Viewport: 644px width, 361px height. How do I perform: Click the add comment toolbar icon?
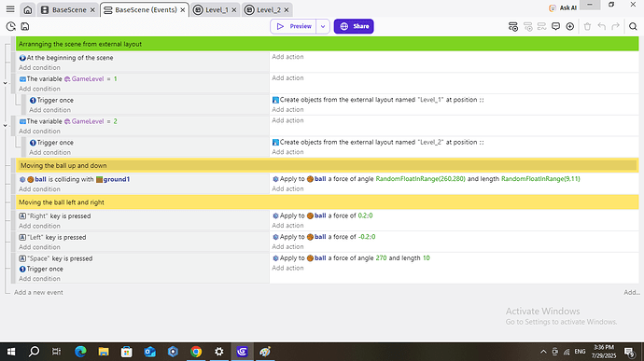[x=555, y=27]
